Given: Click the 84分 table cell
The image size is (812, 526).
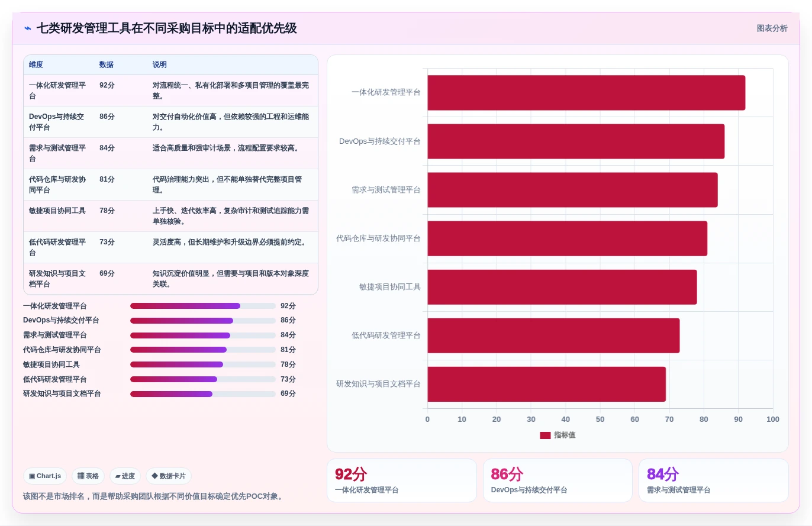Looking at the screenshot, I should click(x=107, y=148).
